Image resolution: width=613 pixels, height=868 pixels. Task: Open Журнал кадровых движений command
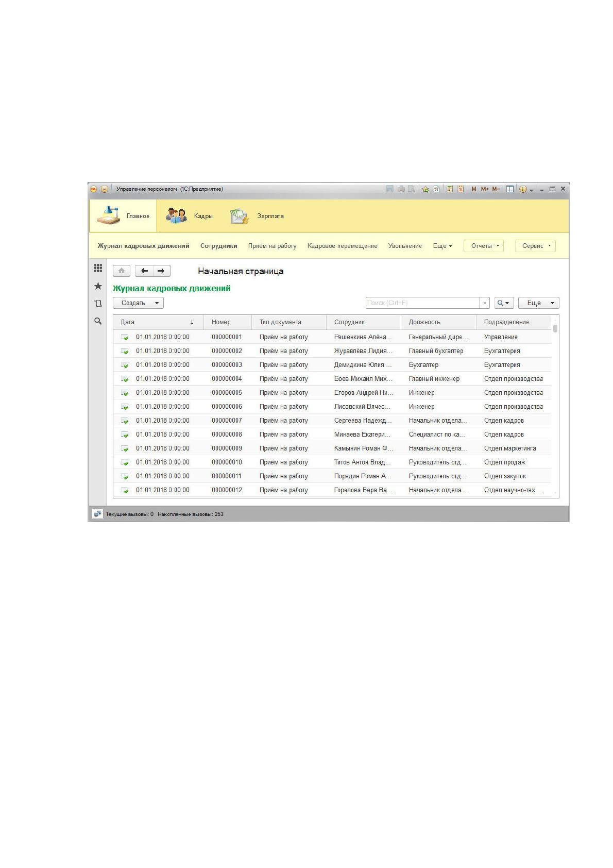143,246
